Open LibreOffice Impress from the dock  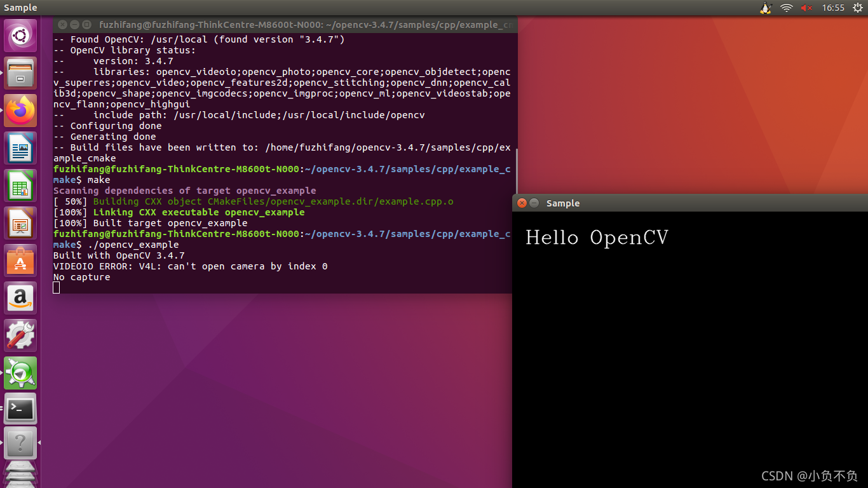pos(21,223)
